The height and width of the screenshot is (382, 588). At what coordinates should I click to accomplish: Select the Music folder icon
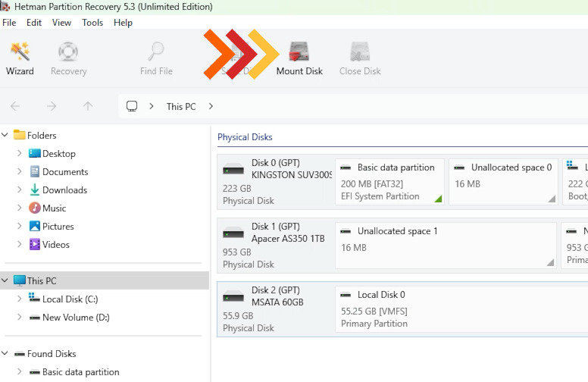coord(35,208)
